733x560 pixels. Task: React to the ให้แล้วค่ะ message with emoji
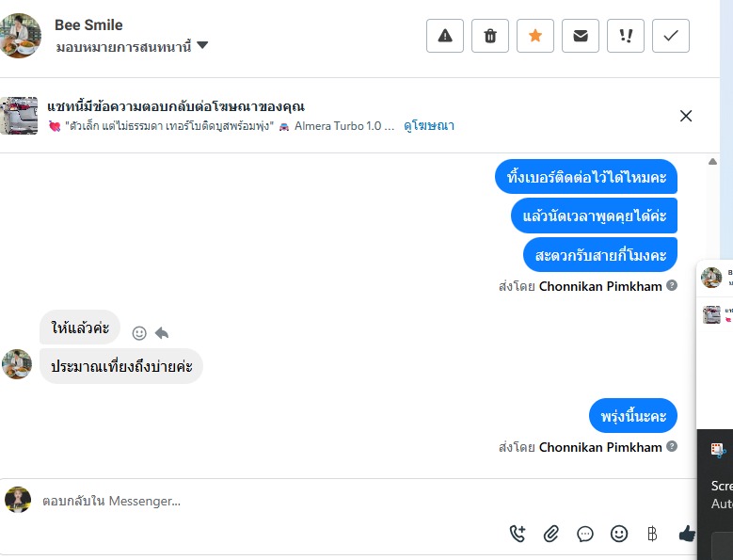coord(139,332)
